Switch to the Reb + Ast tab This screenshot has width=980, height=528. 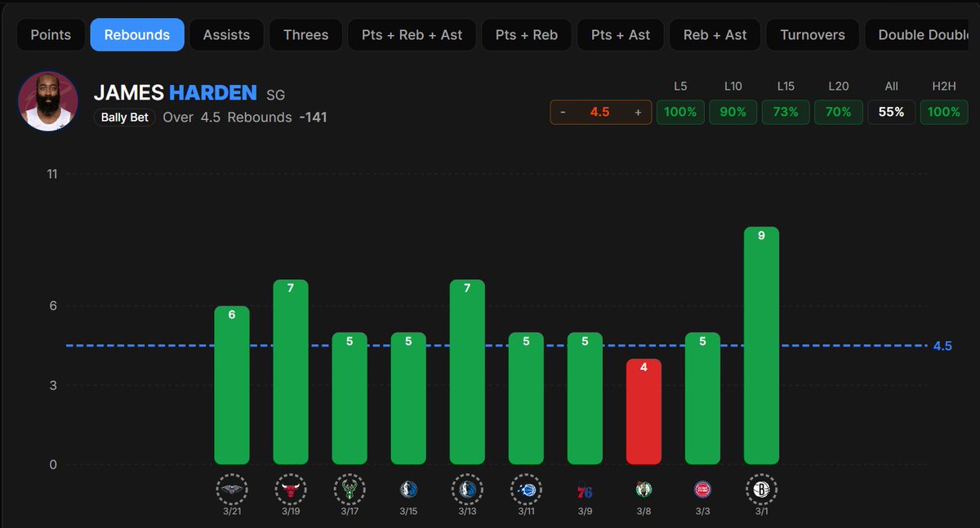[715, 35]
